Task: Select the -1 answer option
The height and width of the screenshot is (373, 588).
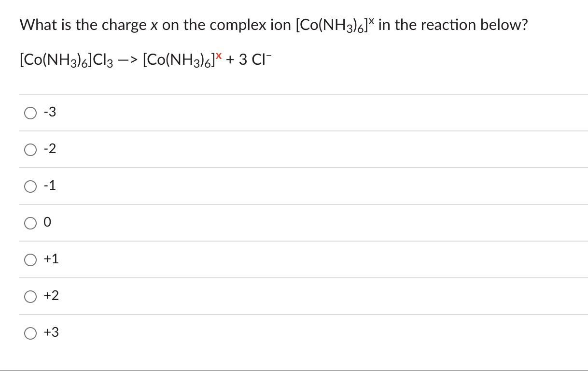Action: pos(30,186)
